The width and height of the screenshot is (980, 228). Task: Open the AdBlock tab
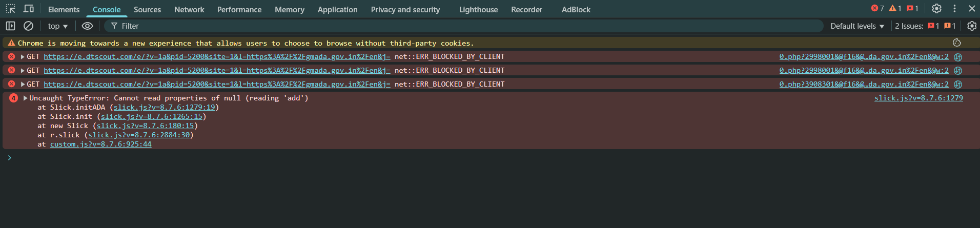pos(576,9)
